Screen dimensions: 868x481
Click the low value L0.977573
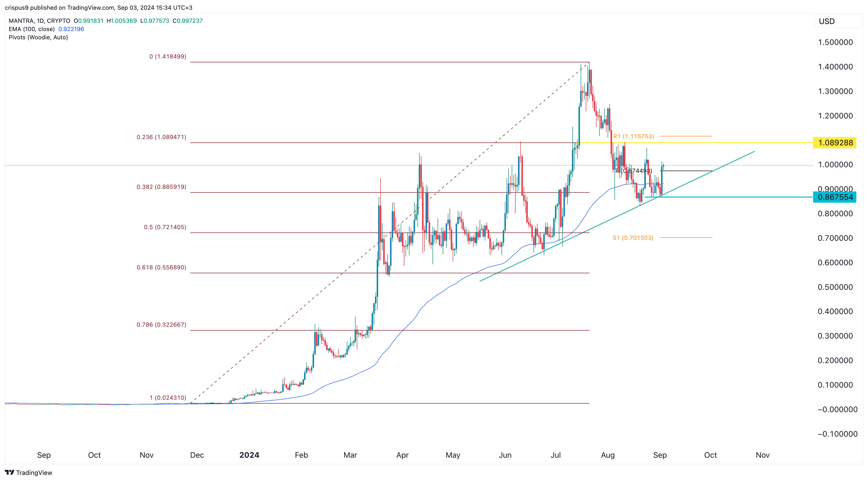(x=155, y=21)
